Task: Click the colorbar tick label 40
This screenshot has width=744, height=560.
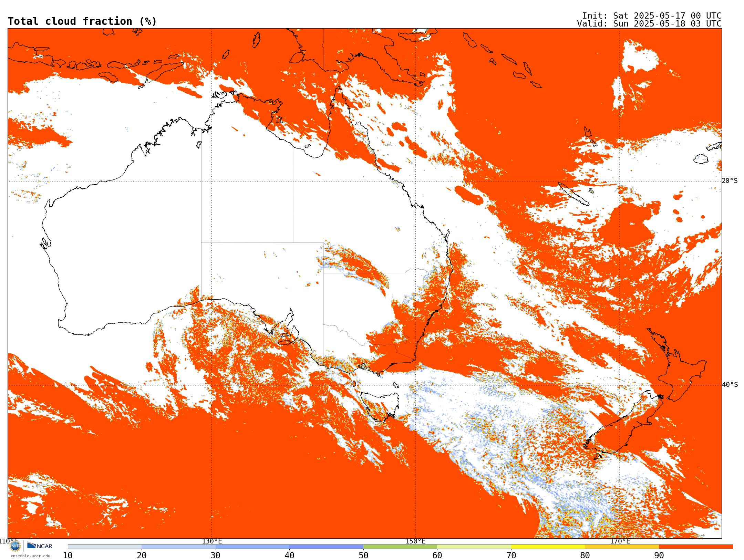Action: 289,556
